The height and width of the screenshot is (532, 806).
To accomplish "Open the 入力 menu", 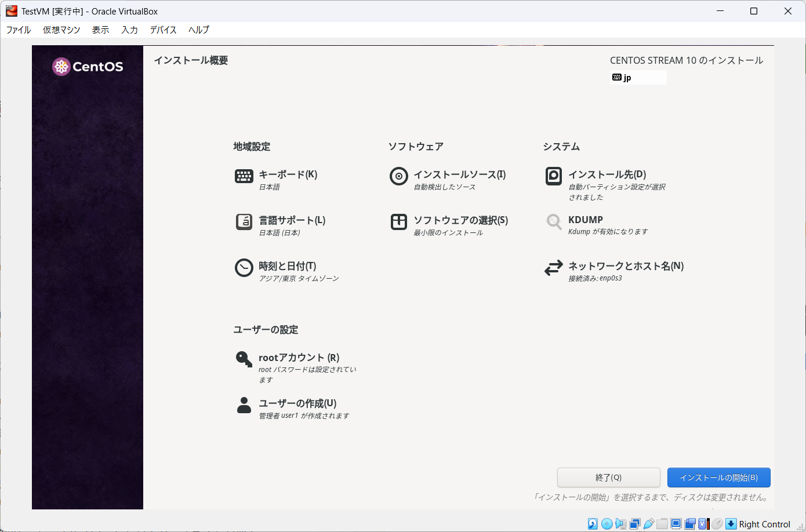I will click(129, 30).
